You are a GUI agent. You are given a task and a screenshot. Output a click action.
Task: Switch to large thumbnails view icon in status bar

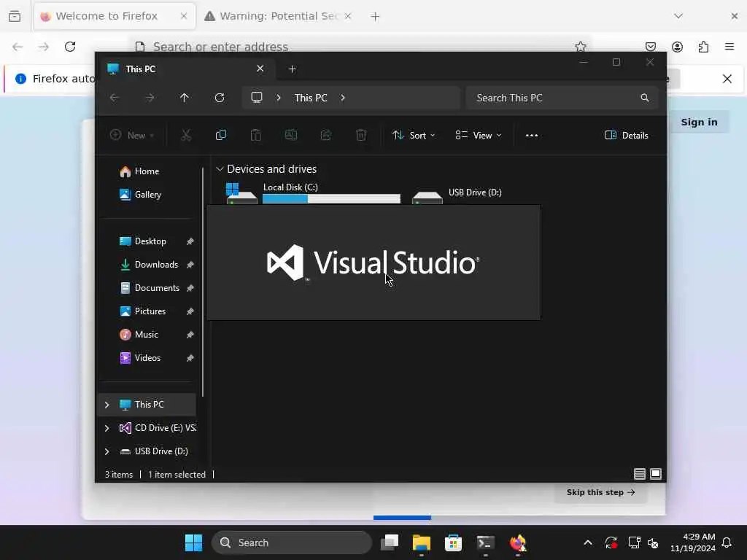[x=656, y=474]
